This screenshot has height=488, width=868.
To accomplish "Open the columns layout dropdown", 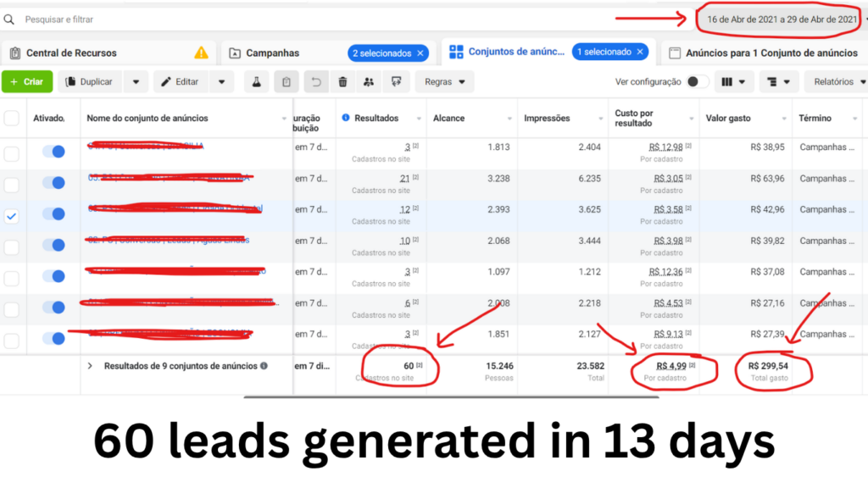I will click(x=733, y=82).
